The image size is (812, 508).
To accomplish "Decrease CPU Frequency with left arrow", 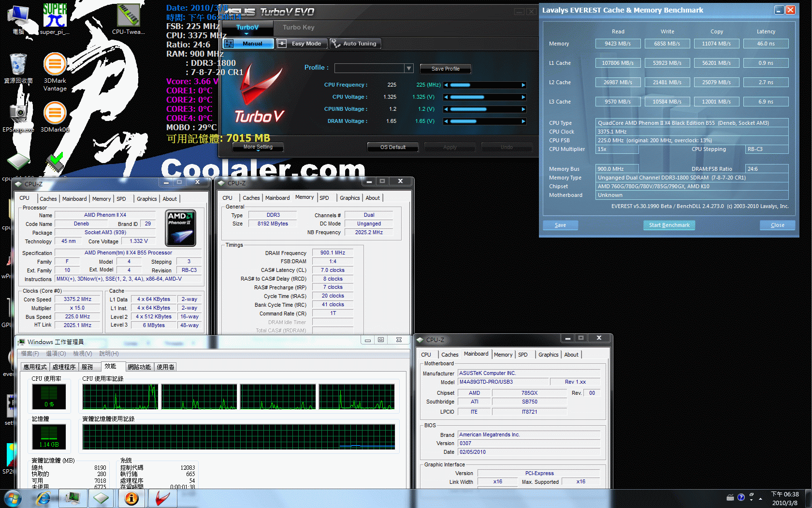I will [446, 85].
